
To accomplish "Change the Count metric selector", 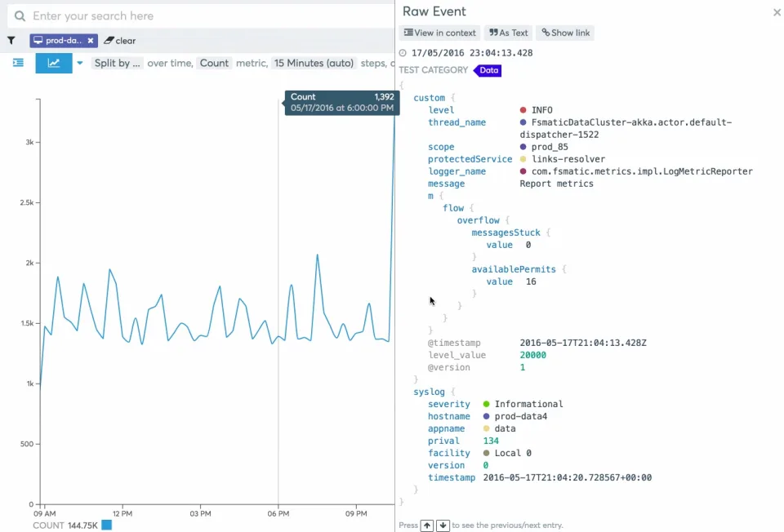I will [x=214, y=63].
